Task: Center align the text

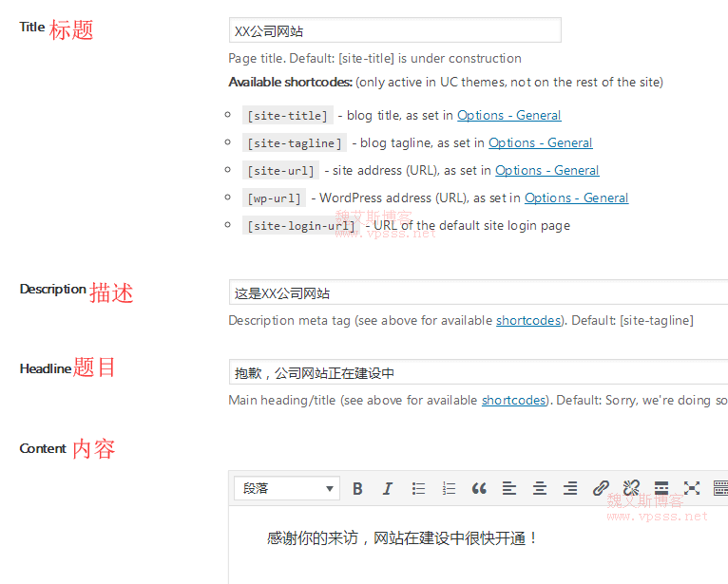Action: point(540,488)
